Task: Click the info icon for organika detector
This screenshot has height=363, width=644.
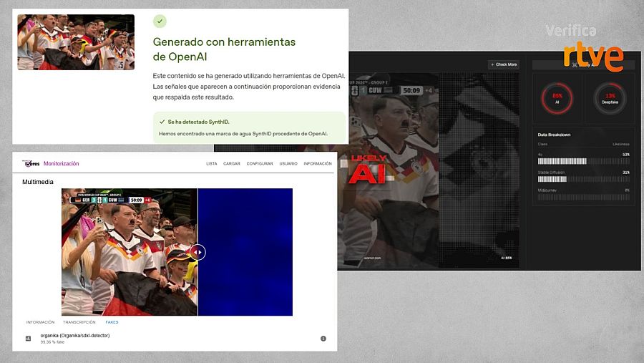Action: point(323,339)
